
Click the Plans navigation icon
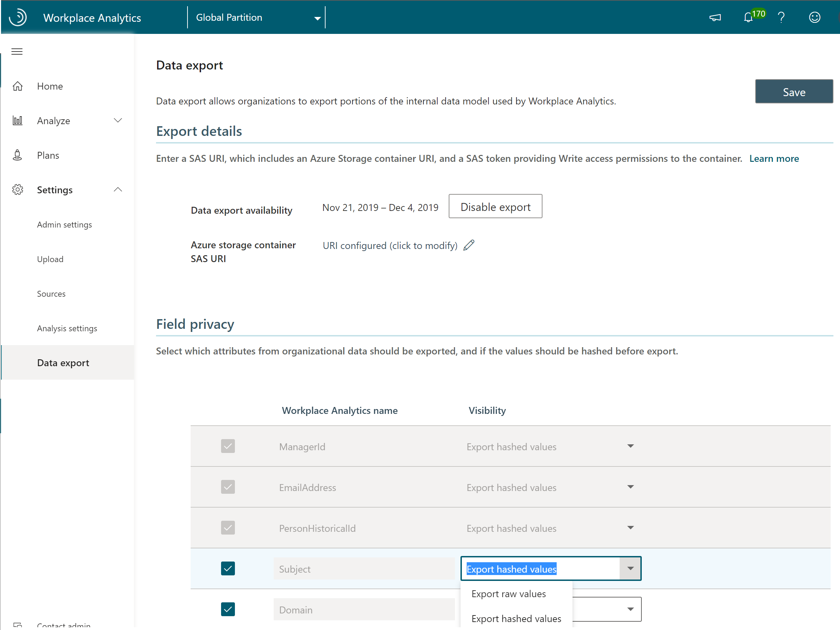pyautogui.click(x=18, y=155)
